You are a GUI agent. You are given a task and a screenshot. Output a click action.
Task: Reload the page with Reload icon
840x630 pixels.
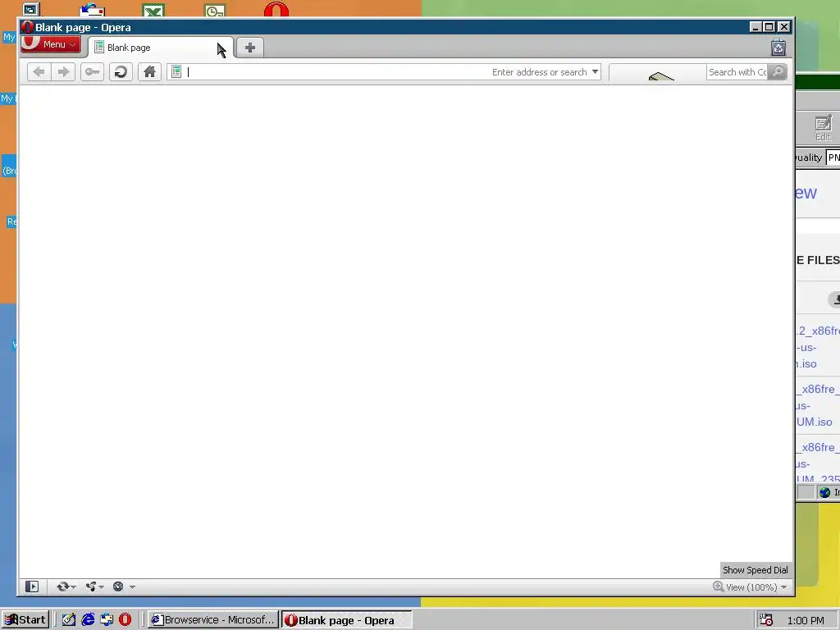(x=121, y=72)
